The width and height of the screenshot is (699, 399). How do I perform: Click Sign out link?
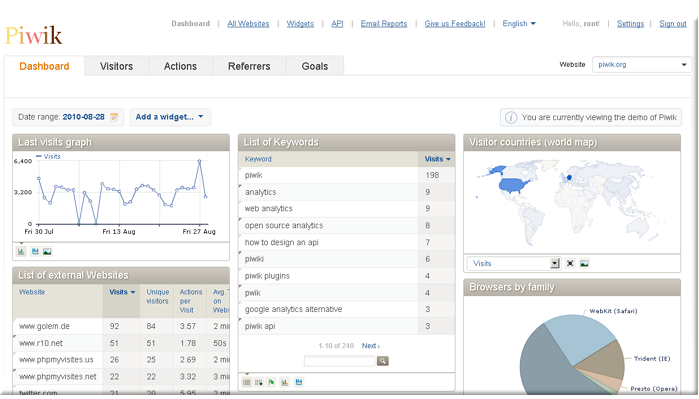[673, 24]
